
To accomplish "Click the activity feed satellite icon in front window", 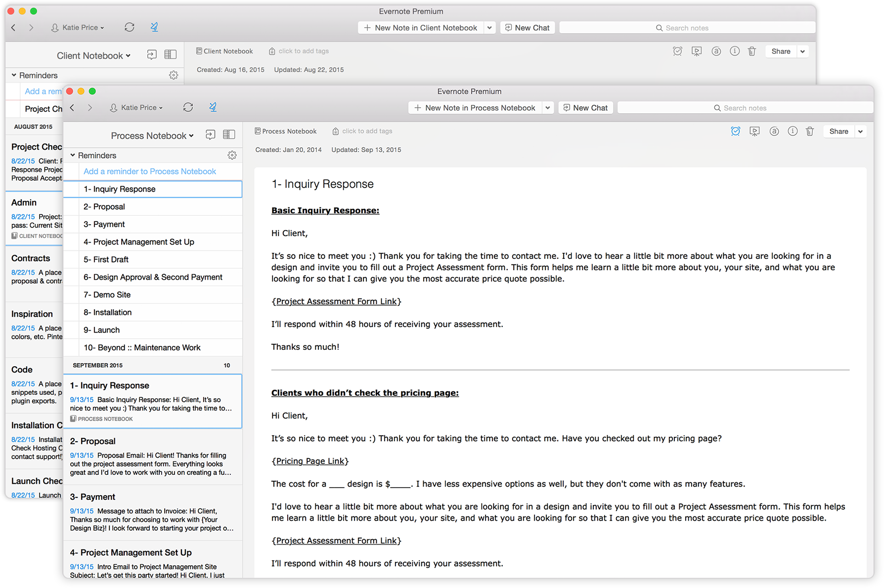I will coord(213,107).
